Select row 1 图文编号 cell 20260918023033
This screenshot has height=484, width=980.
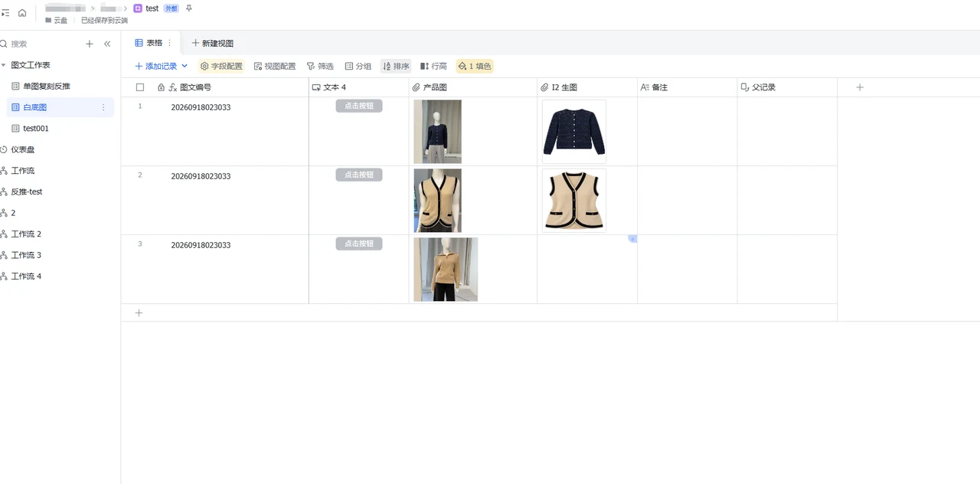tap(201, 107)
